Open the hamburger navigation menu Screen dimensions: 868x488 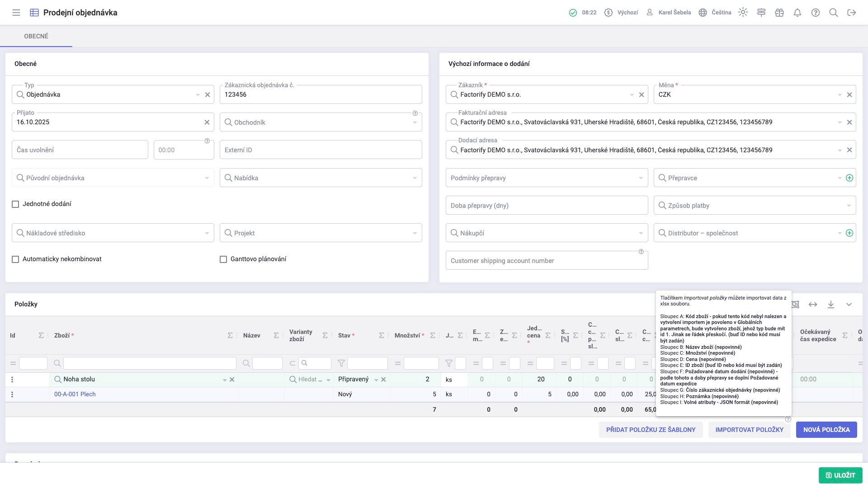click(x=16, y=13)
